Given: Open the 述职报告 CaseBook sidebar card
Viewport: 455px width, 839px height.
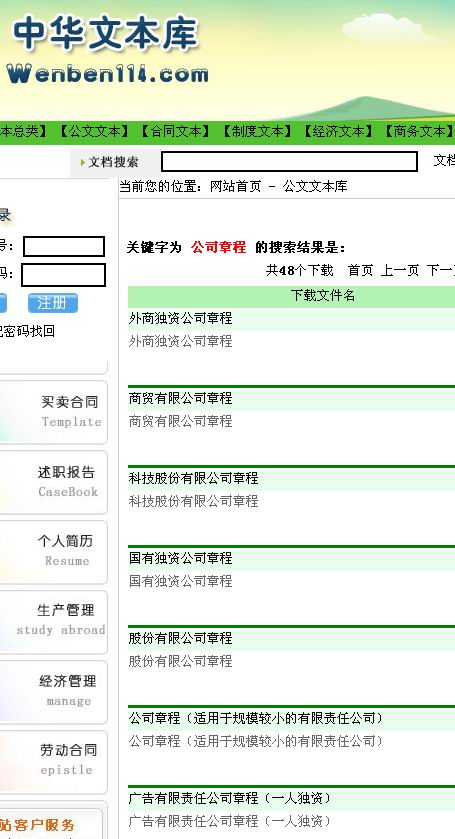Looking at the screenshot, I should tap(53, 482).
